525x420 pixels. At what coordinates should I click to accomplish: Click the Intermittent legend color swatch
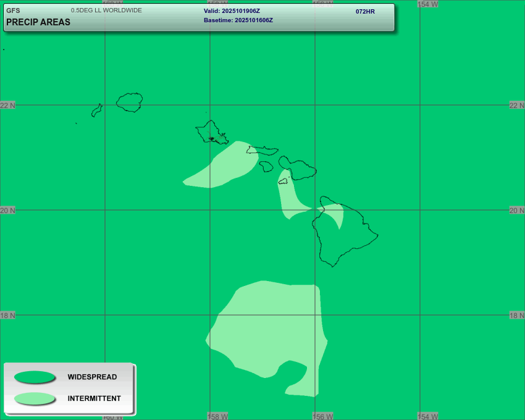35,399
